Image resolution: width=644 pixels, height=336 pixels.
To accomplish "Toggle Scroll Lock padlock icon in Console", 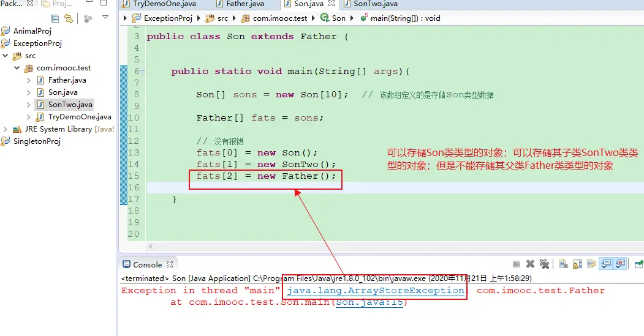I will (577, 264).
